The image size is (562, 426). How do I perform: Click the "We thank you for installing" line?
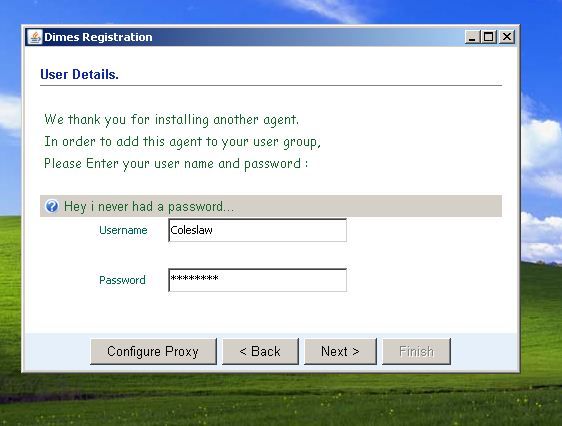[x=171, y=120]
